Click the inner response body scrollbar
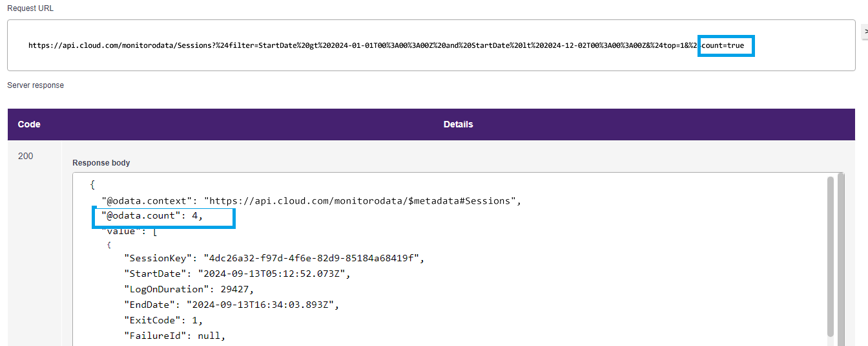 point(831,255)
